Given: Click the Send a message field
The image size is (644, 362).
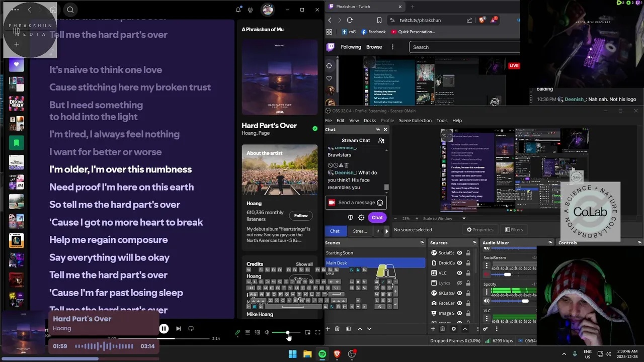Looking at the screenshot, I should (356, 203).
